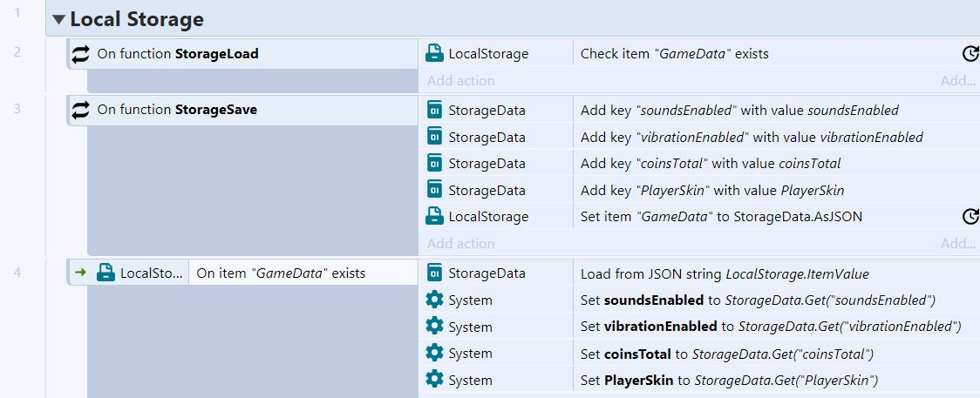This screenshot has width=980, height=398.
Task: Click Add action under StorageSave event
Action: coord(460,244)
